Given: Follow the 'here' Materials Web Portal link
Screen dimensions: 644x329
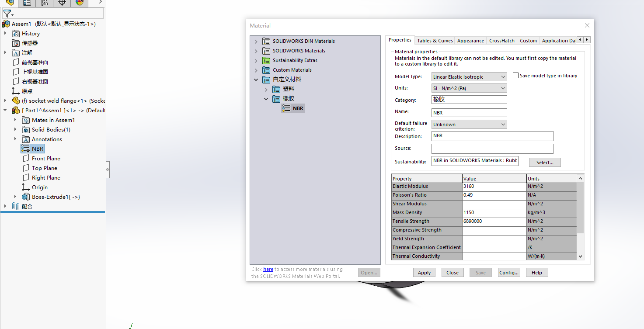Looking at the screenshot, I should click(268, 269).
